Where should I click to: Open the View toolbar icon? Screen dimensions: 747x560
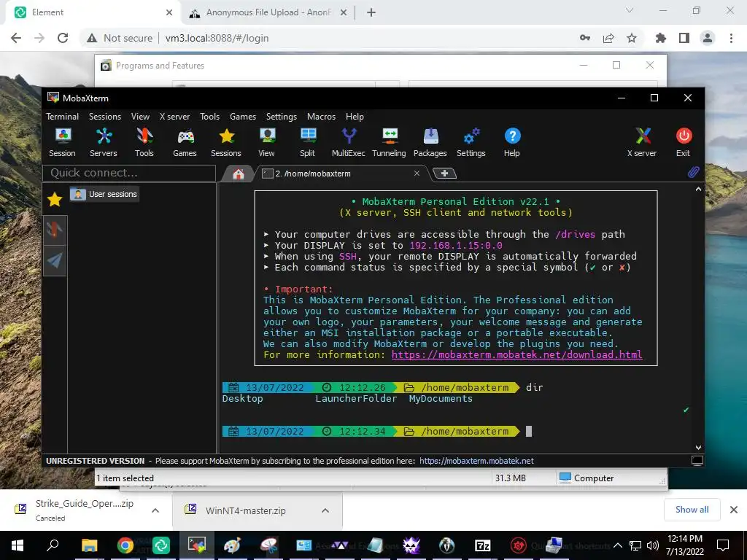click(267, 142)
